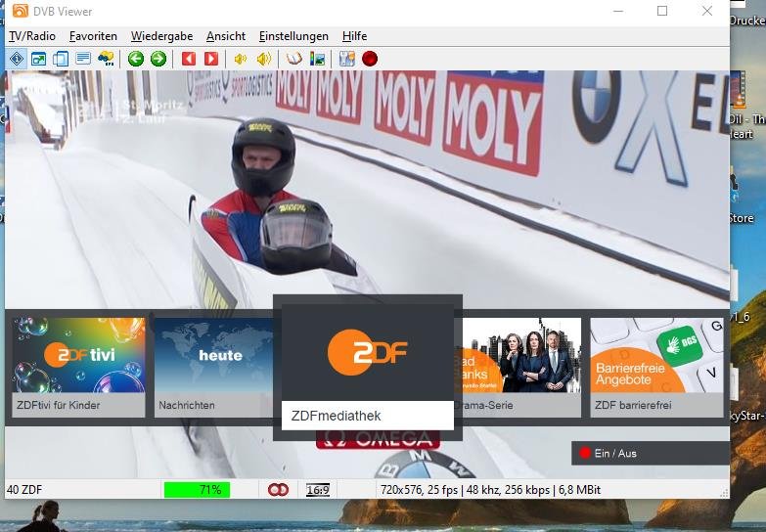Raise volume with the loud speaker icon
766x532 pixels.
(x=263, y=59)
